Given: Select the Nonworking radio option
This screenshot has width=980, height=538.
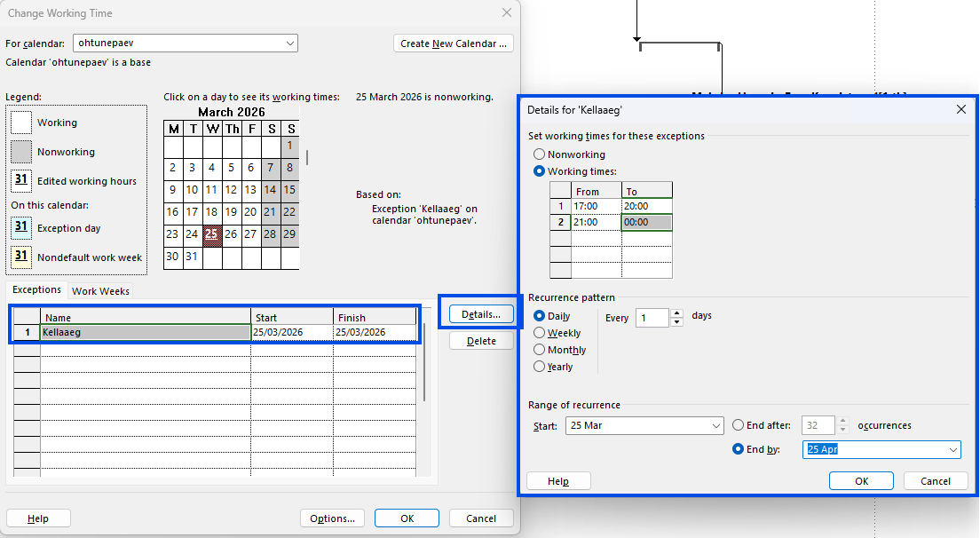Looking at the screenshot, I should [x=539, y=154].
